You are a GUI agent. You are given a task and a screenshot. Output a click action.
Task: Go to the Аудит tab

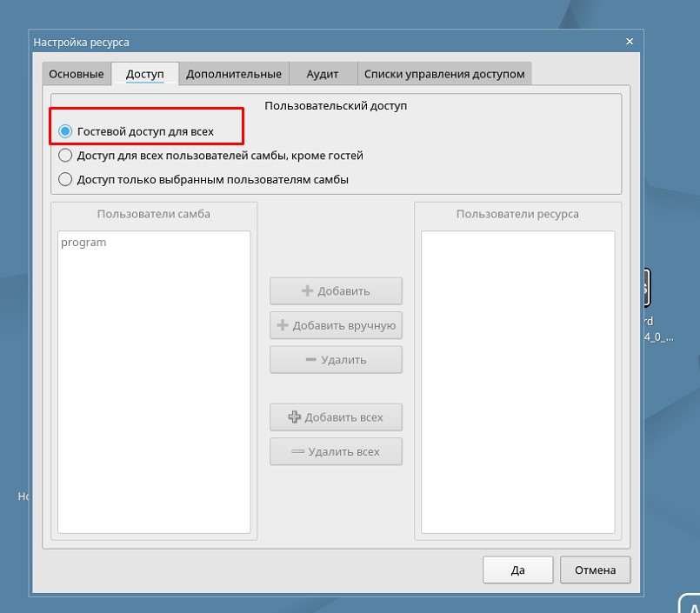pos(322,74)
